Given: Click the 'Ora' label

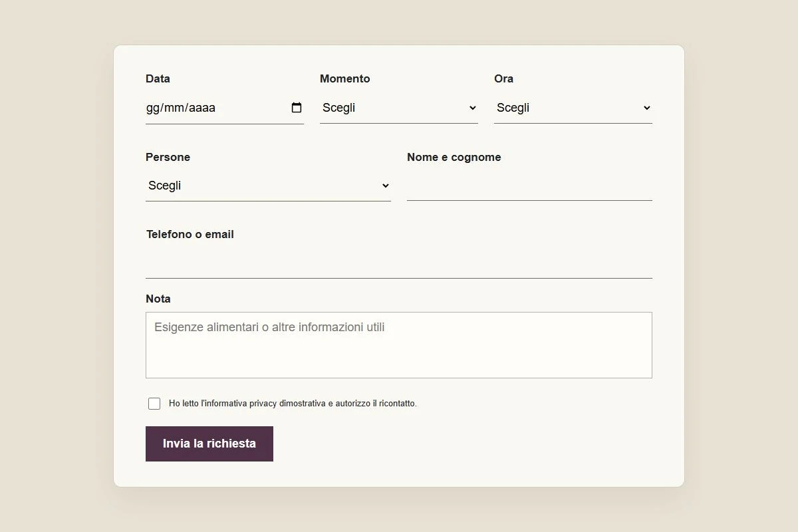Looking at the screenshot, I should [x=503, y=78].
